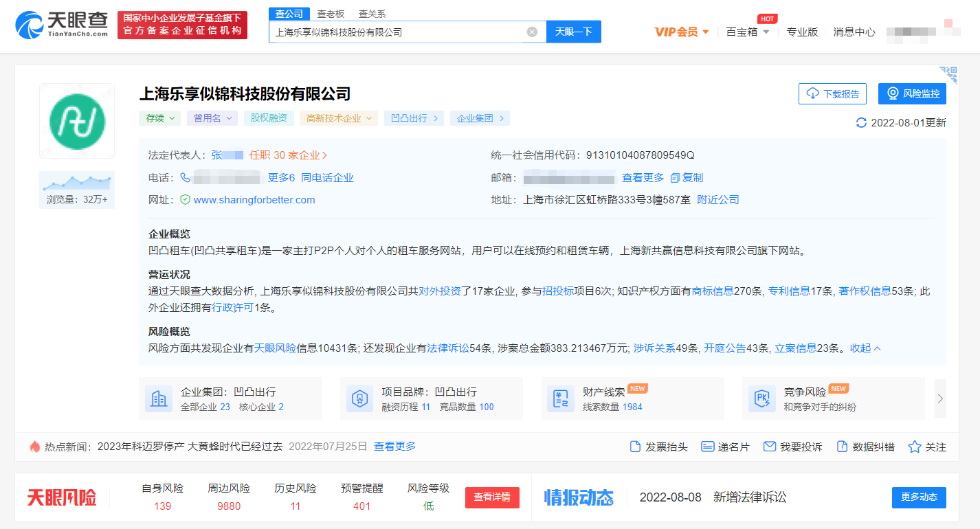Screen dimensions: 980x529
Task: Click the 股权融资 tag
Action: click(x=269, y=118)
